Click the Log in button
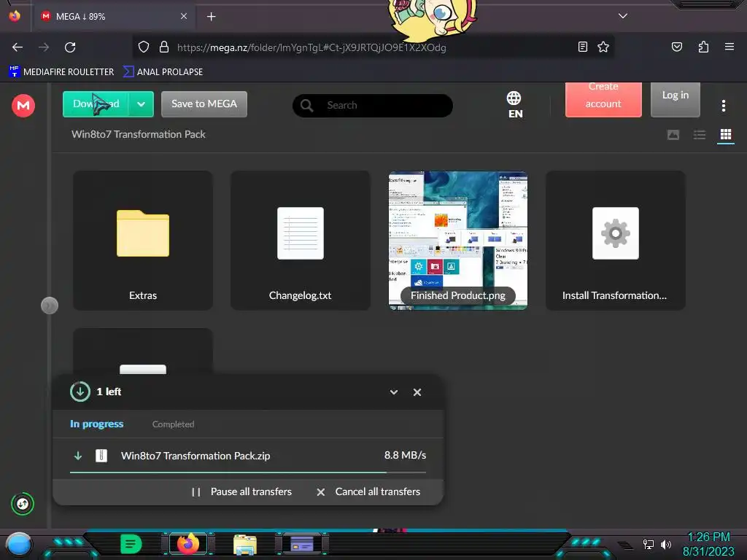The width and height of the screenshot is (747, 560). pyautogui.click(x=675, y=99)
